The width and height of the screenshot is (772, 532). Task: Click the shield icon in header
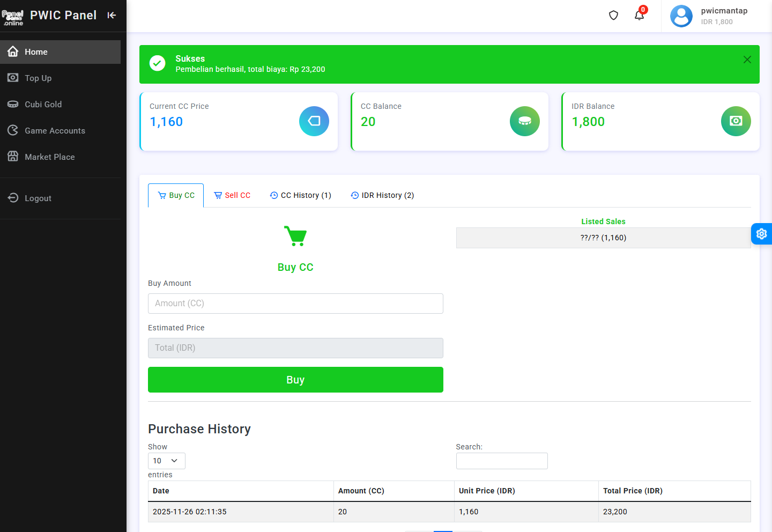click(614, 16)
